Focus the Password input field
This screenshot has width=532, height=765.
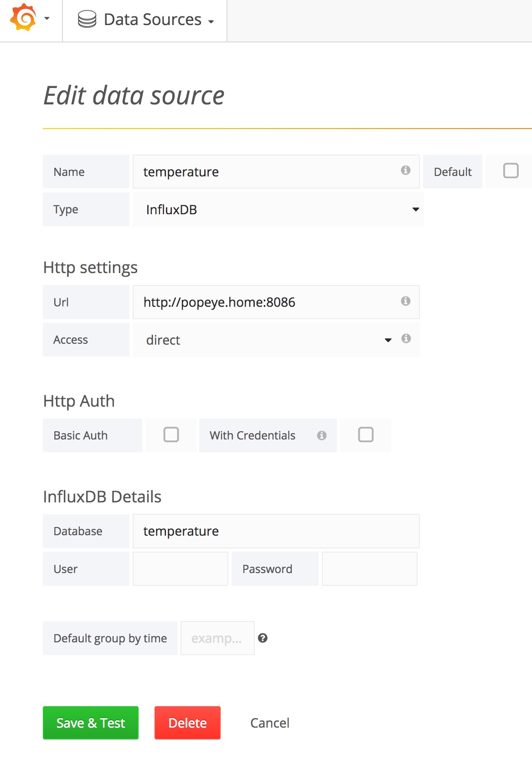[370, 569]
